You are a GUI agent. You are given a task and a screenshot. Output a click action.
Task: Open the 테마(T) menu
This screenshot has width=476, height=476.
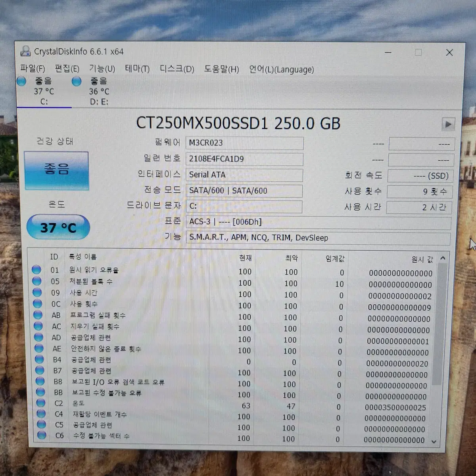coord(137,69)
